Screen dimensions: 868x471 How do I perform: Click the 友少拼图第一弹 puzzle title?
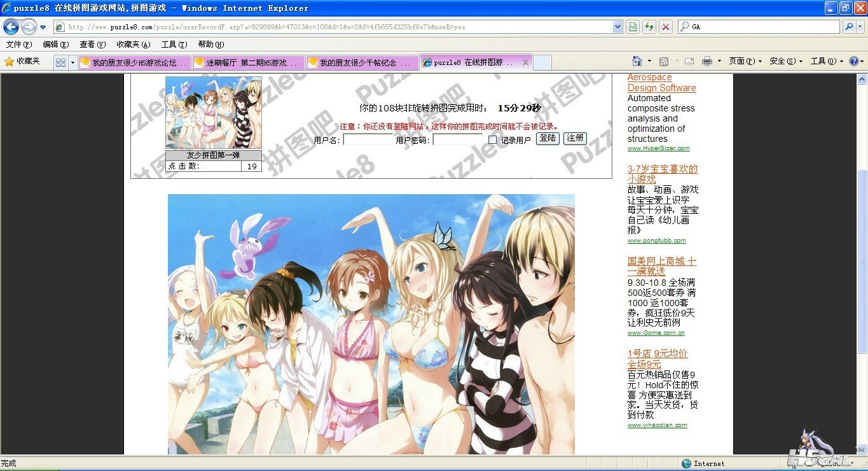click(x=213, y=155)
